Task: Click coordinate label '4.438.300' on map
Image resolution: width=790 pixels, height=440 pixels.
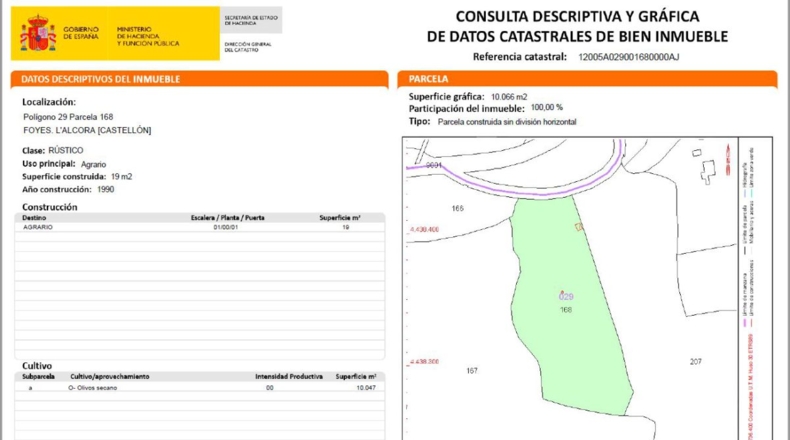Action: pyautogui.click(x=424, y=361)
